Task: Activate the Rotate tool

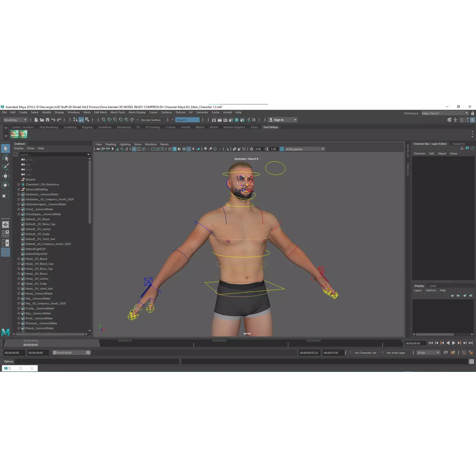Action: tap(5, 185)
